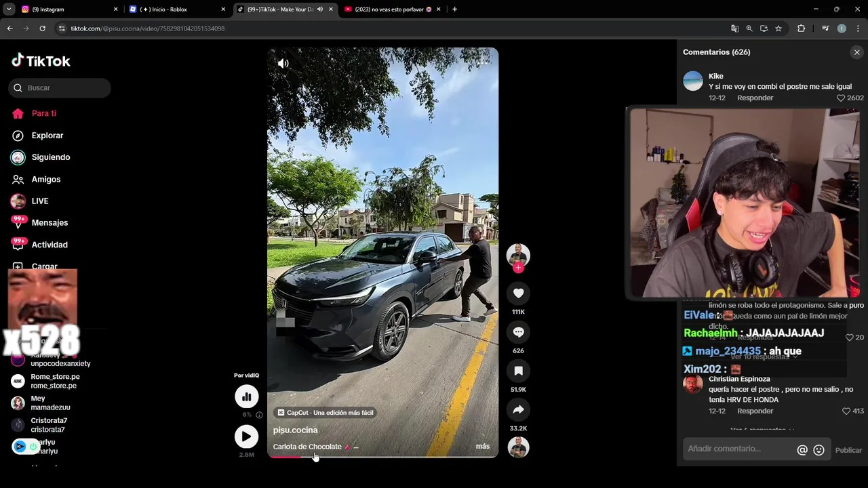Open the media control icon

[x=825, y=28]
